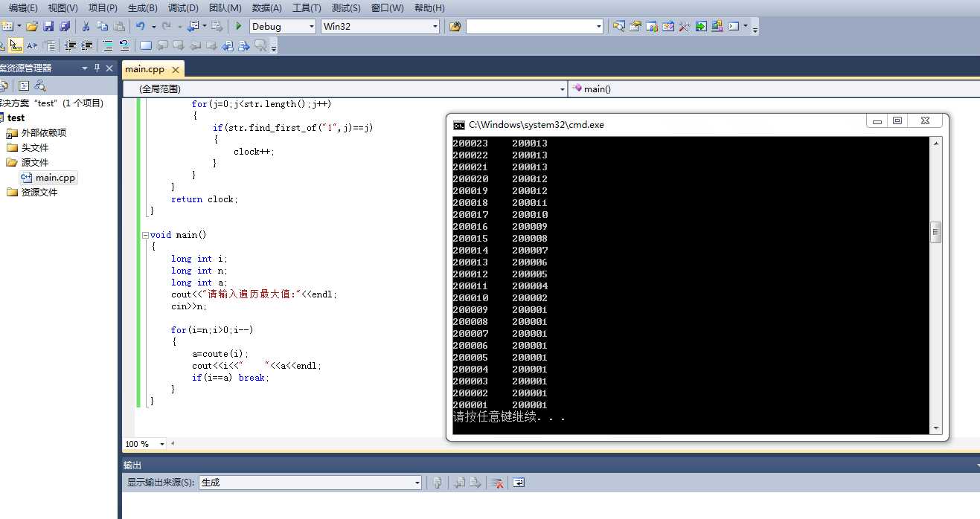The width and height of the screenshot is (980, 519).
Task: Click the 'return clock;' code line
Action: (204, 199)
